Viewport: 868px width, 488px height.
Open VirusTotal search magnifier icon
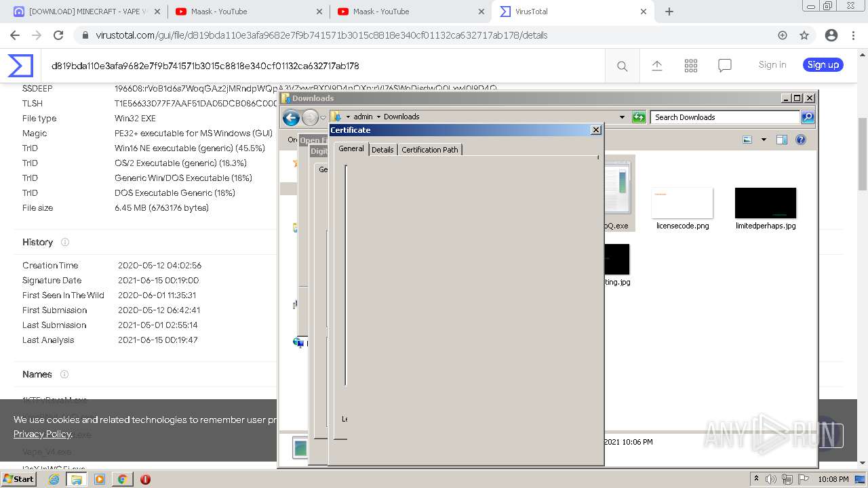tap(622, 66)
